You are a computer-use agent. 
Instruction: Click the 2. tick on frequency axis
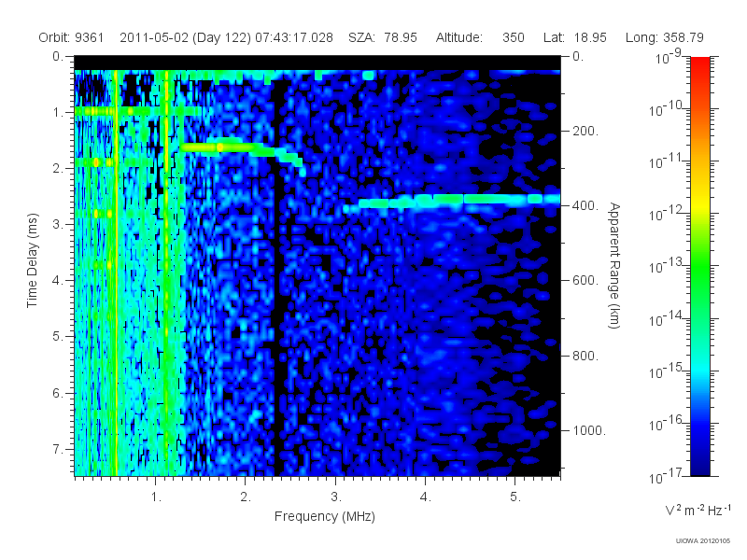click(x=246, y=497)
